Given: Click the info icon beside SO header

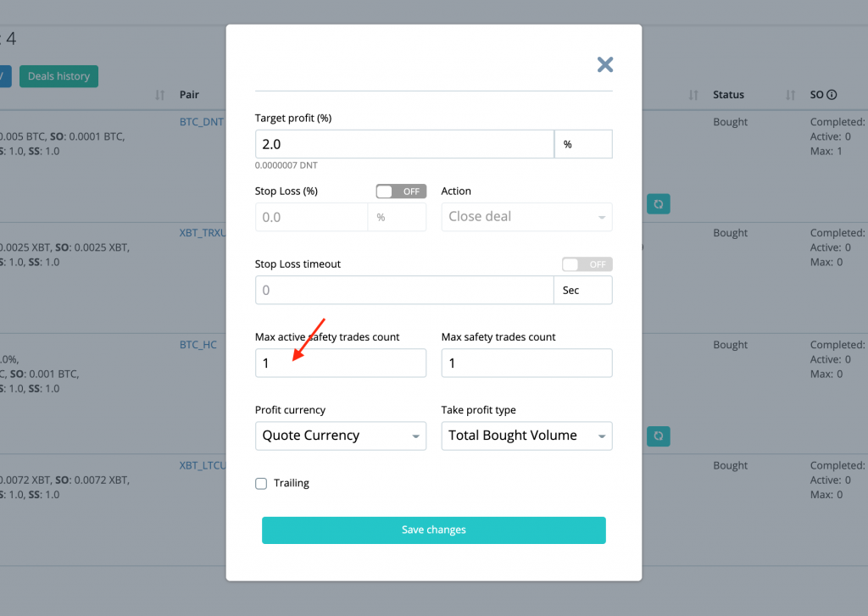Looking at the screenshot, I should [x=832, y=95].
